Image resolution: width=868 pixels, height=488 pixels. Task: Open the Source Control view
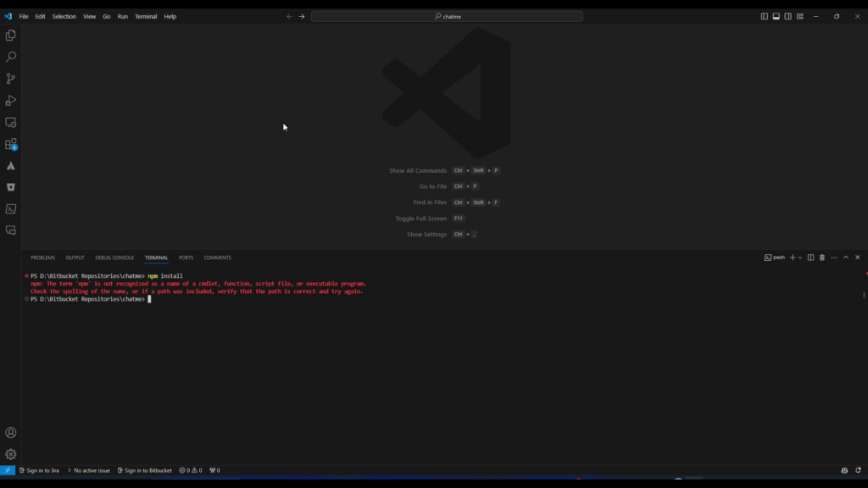10,78
